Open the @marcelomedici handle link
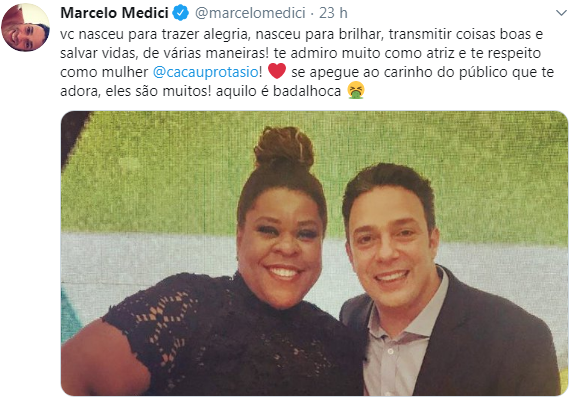The height and width of the screenshot is (403, 578). click(x=250, y=13)
